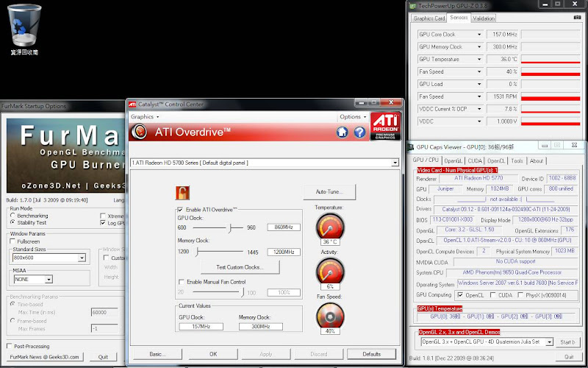The width and height of the screenshot is (588, 368).
Task: Click FurMark News @ Geeks3D.com button
Action: click(45, 357)
